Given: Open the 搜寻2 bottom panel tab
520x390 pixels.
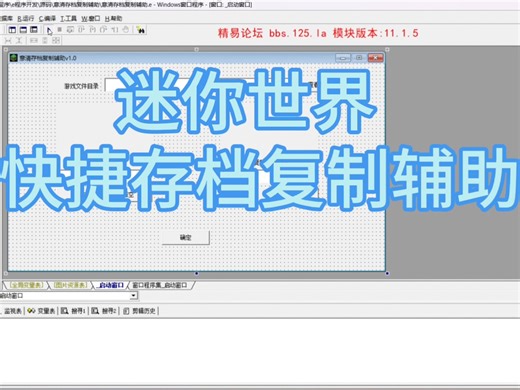Looking at the screenshot, I should click(104, 311).
